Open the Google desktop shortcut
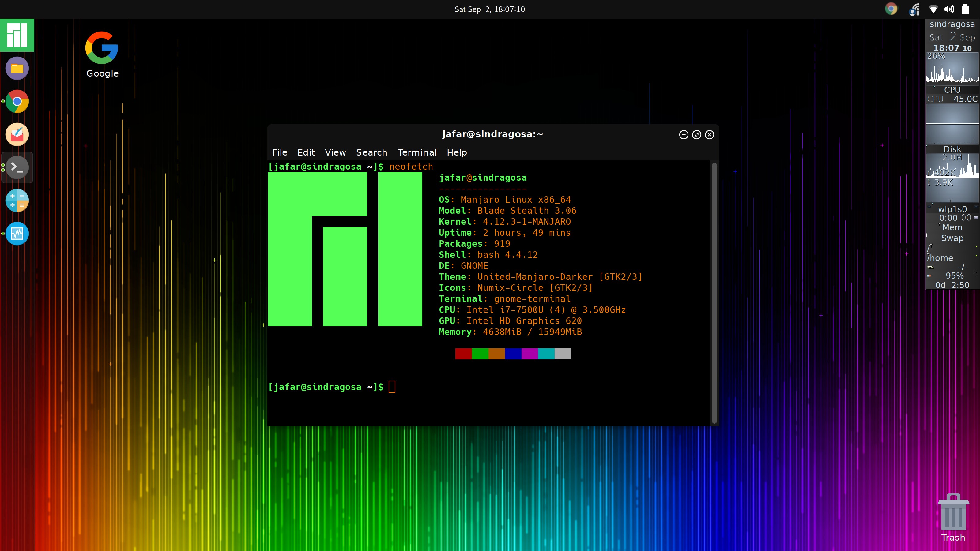The image size is (980, 551). pyautogui.click(x=102, y=54)
